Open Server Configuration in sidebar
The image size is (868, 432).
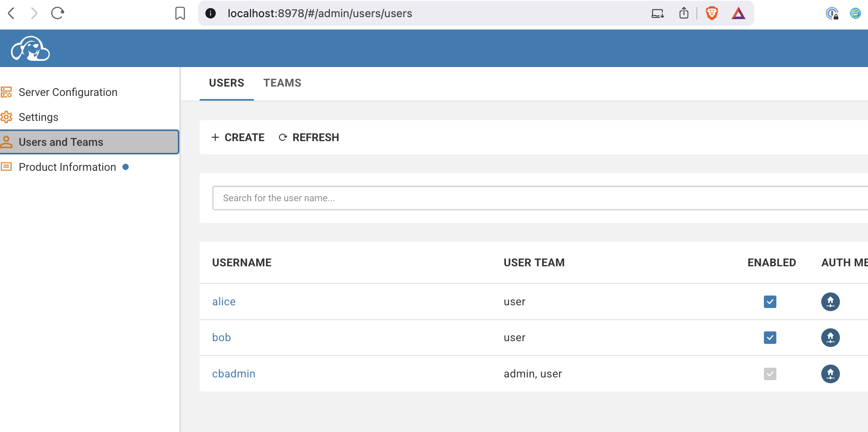68,92
